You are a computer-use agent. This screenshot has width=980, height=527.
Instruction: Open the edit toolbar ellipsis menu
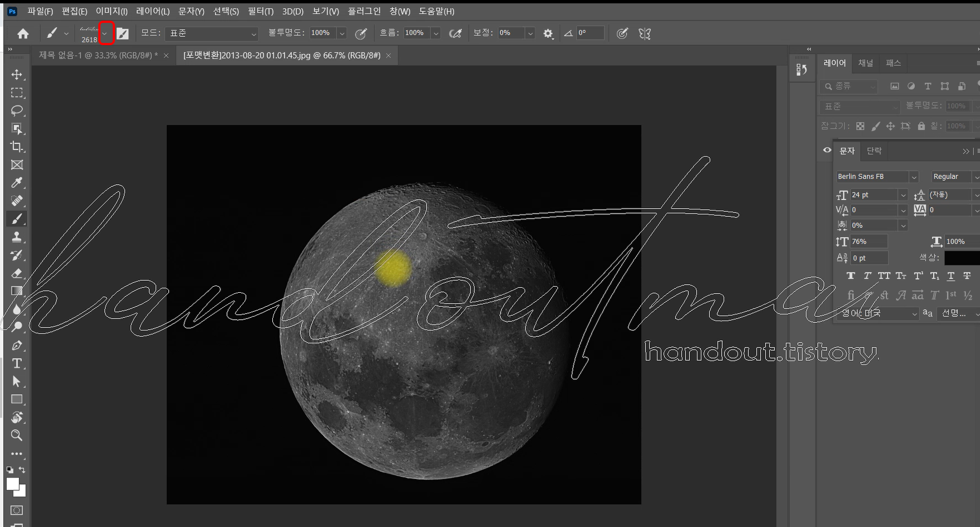17,453
